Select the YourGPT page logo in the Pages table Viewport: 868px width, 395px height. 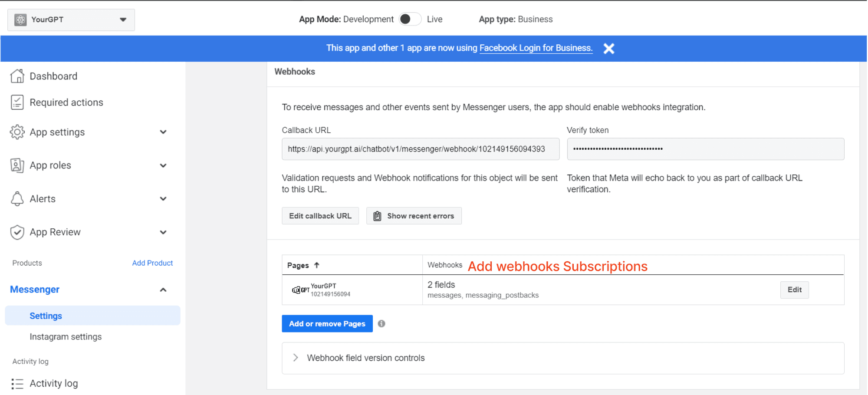coord(300,290)
